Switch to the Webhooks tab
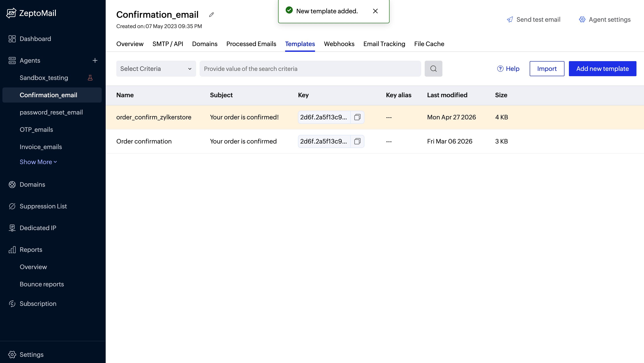This screenshot has height=363, width=644. [x=339, y=44]
